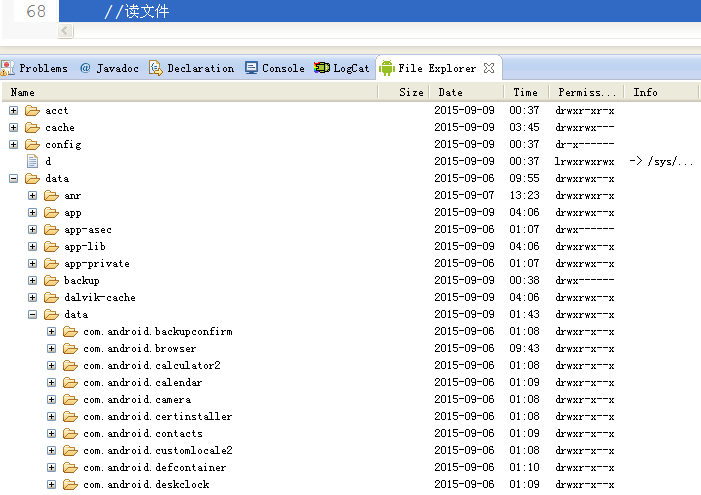The image size is (701, 495).
Task: Click the Info column header
Action: [662, 93]
